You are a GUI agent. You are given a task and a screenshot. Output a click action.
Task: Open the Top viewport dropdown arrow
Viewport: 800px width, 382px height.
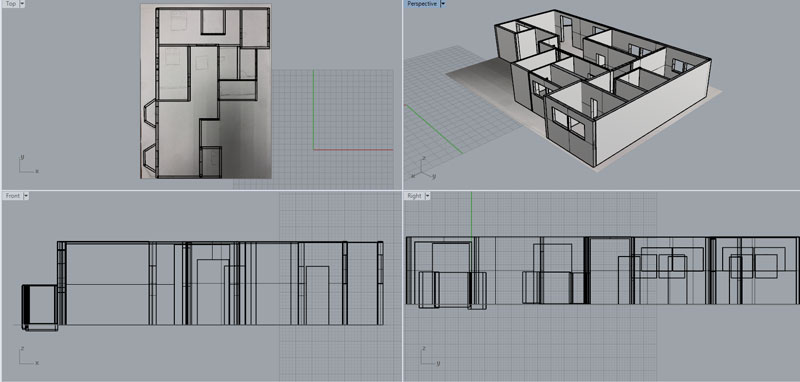coord(22,4)
